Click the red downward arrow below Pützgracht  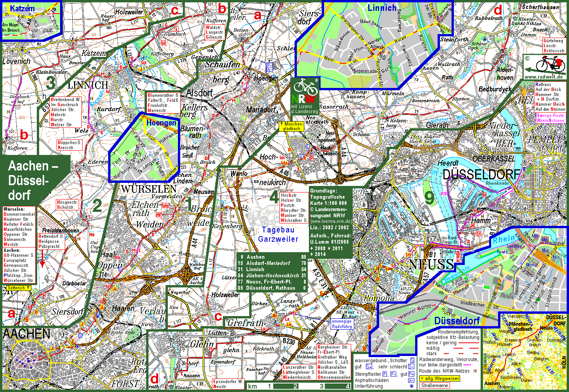[41, 258]
